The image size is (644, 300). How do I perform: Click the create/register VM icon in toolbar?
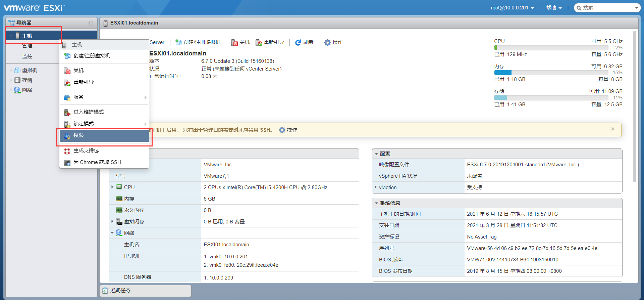(179, 42)
